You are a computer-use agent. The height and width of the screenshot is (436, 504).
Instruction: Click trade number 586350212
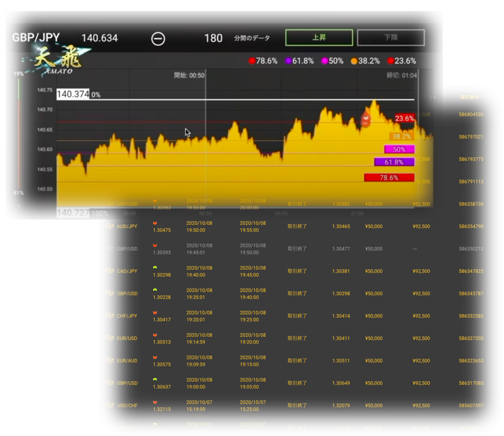[471, 248]
